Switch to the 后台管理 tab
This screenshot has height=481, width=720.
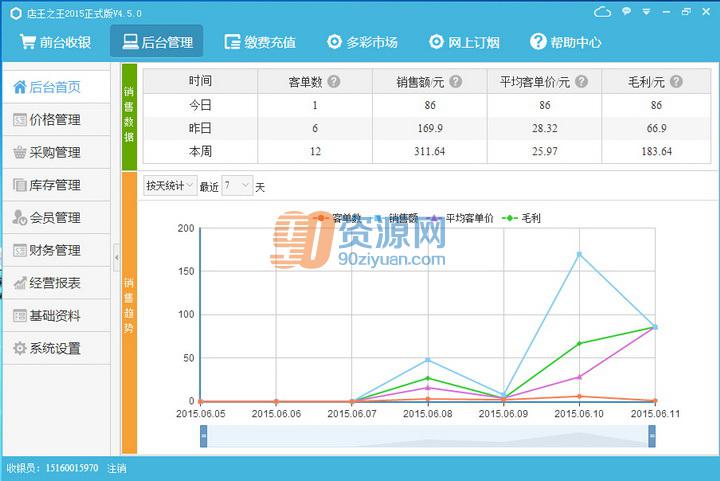click(x=157, y=41)
